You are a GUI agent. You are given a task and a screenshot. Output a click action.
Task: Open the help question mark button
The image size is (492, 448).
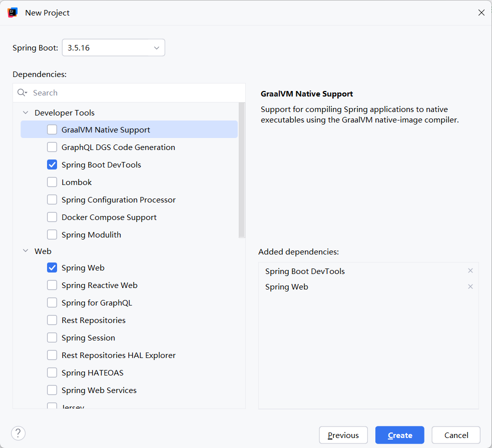pos(18,433)
